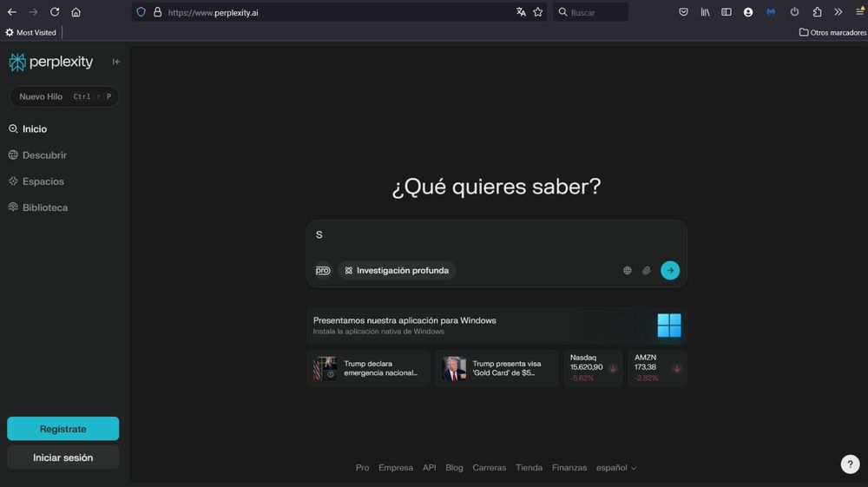This screenshot has width=868, height=487.
Task: Open the Pocket save icon
Action: (x=684, y=12)
